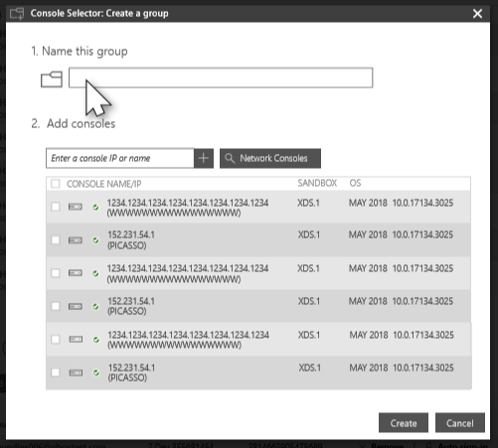This screenshot has width=498, height=448.
Task: Click the folder icon beside the group name field
Action: pyautogui.click(x=52, y=79)
